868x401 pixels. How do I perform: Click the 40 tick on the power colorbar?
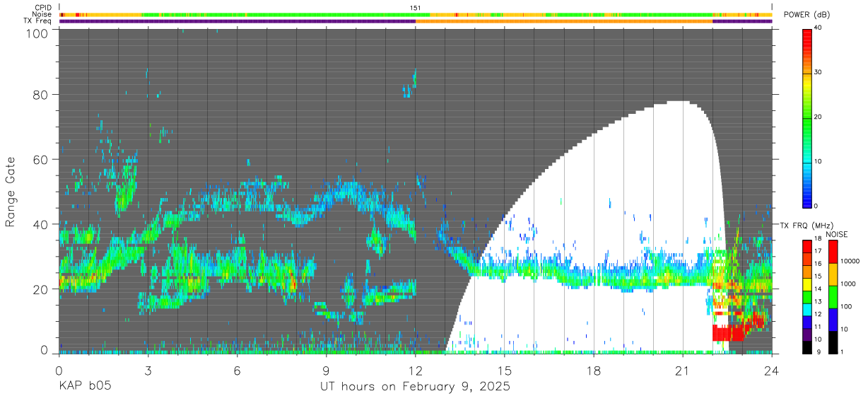tap(818, 28)
